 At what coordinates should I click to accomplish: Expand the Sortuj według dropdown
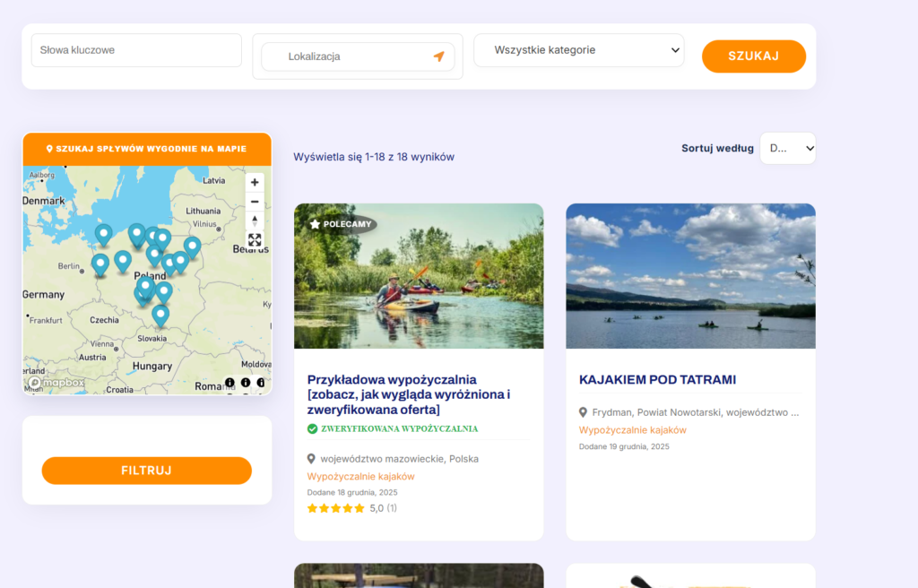788,149
